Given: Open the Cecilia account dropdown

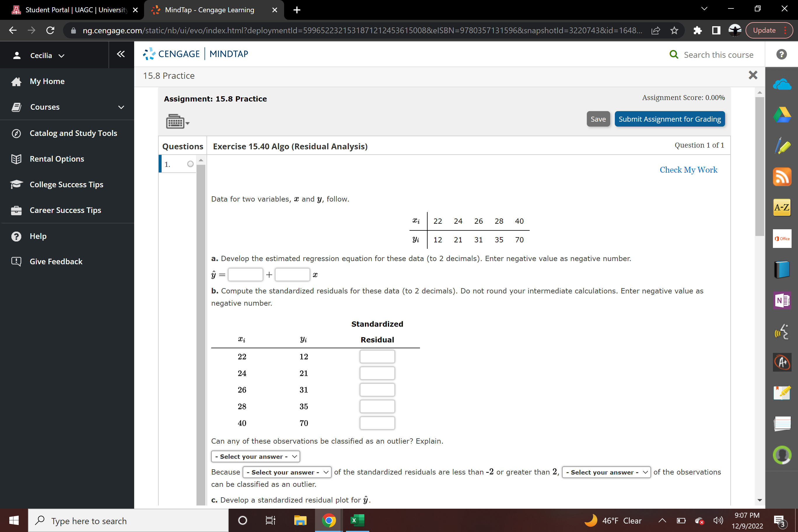Looking at the screenshot, I should pyautogui.click(x=61, y=55).
